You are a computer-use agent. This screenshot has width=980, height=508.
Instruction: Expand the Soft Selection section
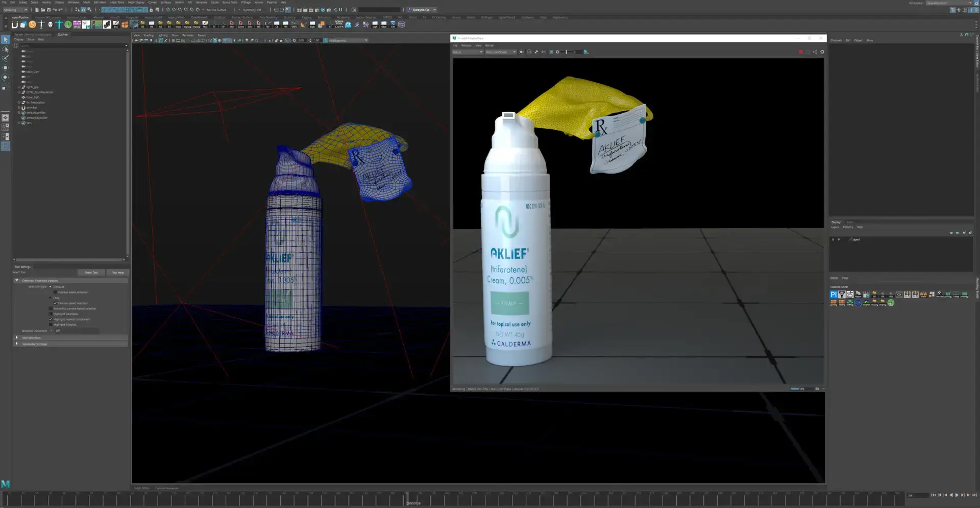(x=17, y=337)
